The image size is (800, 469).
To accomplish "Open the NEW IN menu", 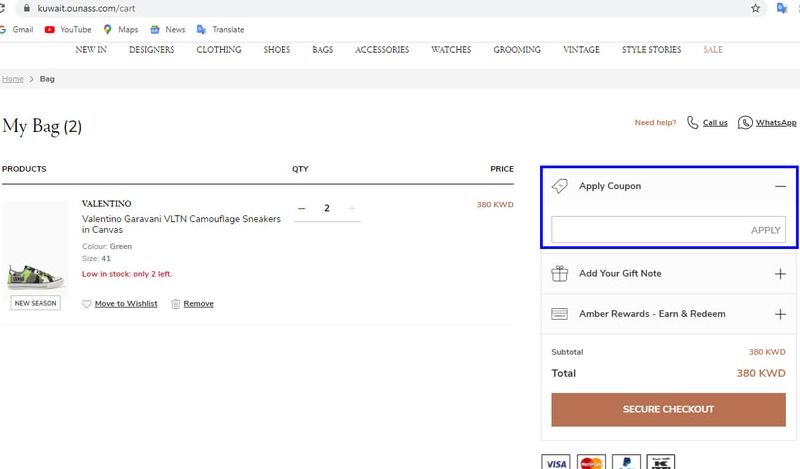I will (x=91, y=50).
